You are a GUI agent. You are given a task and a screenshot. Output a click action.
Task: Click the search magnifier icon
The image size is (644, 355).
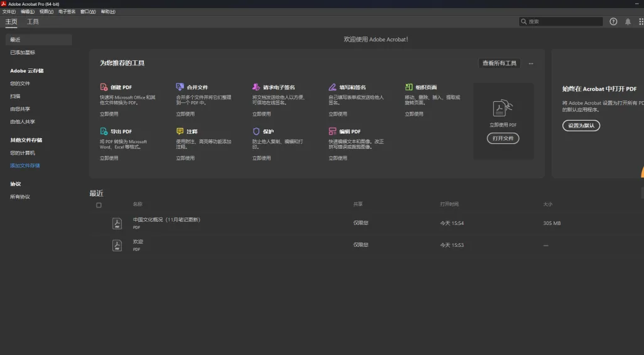pyautogui.click(x=523, y=21)
